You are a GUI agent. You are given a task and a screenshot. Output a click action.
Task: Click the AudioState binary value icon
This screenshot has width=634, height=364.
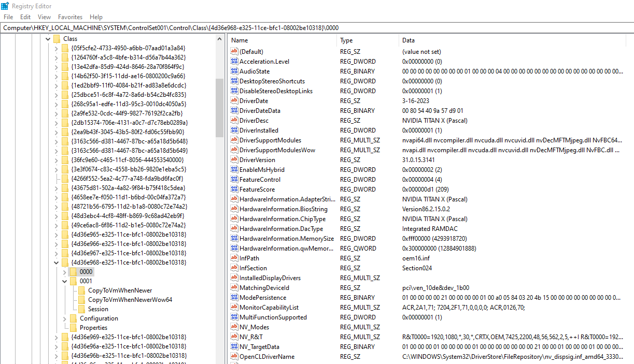(234, 71)
